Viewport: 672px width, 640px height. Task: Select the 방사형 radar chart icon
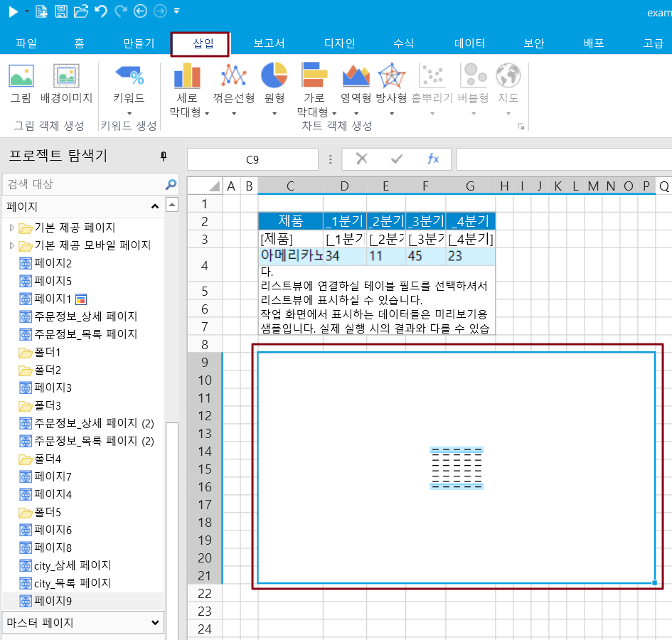pos(391,82)
